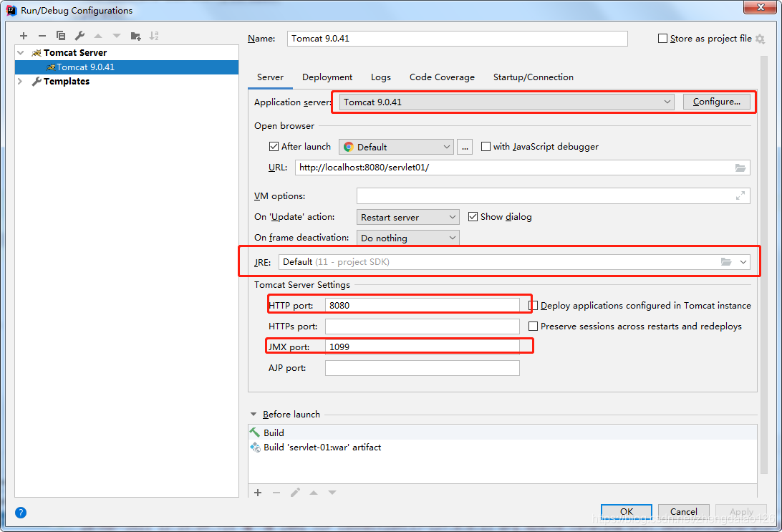The width and height of the screenshot is (782, 532).
Task: Click Build hammer icon in Before launch
Action: point(255,432)
